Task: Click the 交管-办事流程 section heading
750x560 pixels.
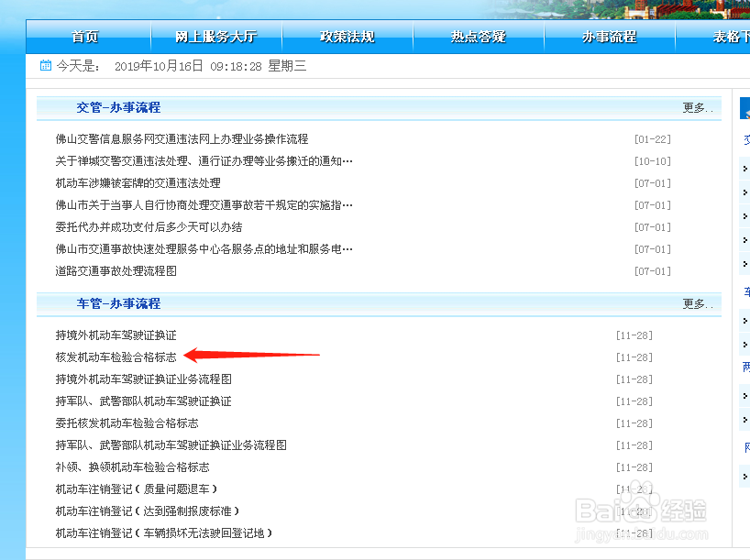Action: [x=118, y=107]
